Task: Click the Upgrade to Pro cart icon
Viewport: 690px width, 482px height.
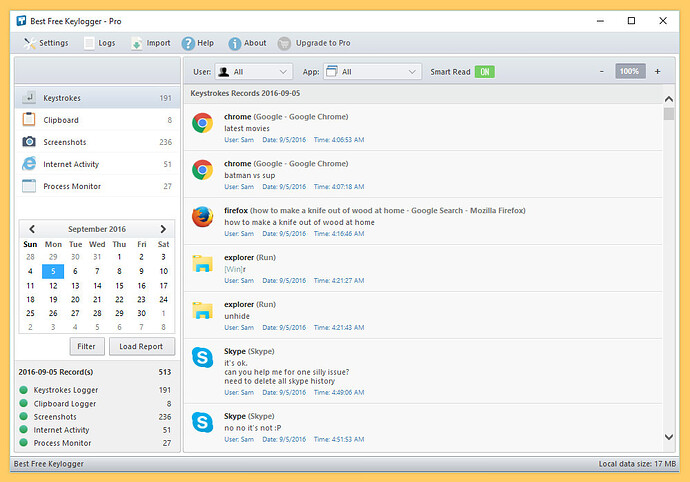Action: pyautogui.click(x=285, y=43)
